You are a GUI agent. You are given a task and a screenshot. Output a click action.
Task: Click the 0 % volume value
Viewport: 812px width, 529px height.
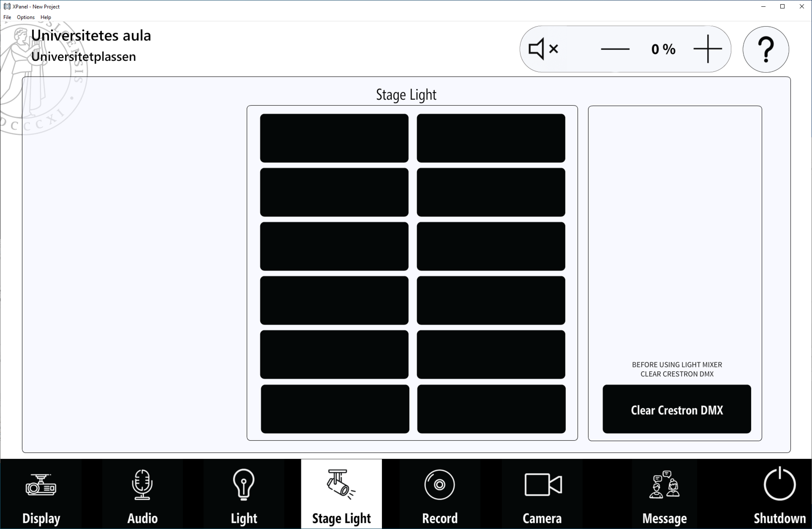tap(663, 49)
